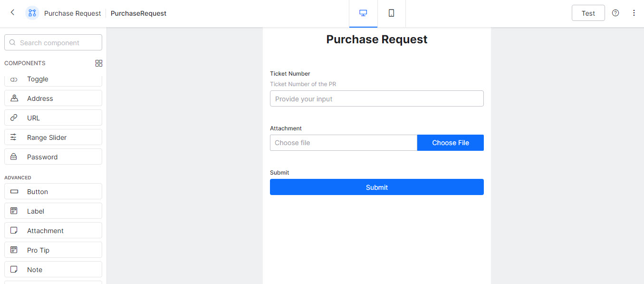
Task: Click the grid view icon beside COMPONENTS
Action: pyautogui.click(x=98, y=63)
